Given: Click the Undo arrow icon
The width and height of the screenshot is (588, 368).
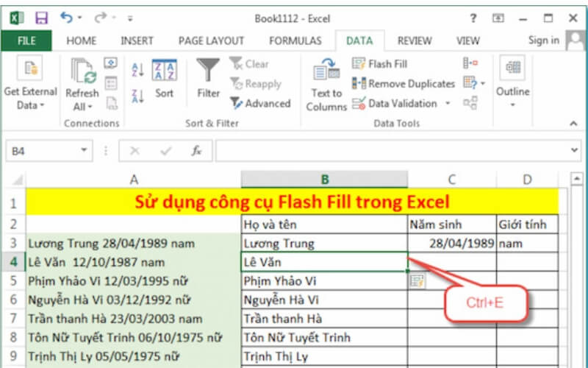Looking at the screenshot, I should pos(66,18).
